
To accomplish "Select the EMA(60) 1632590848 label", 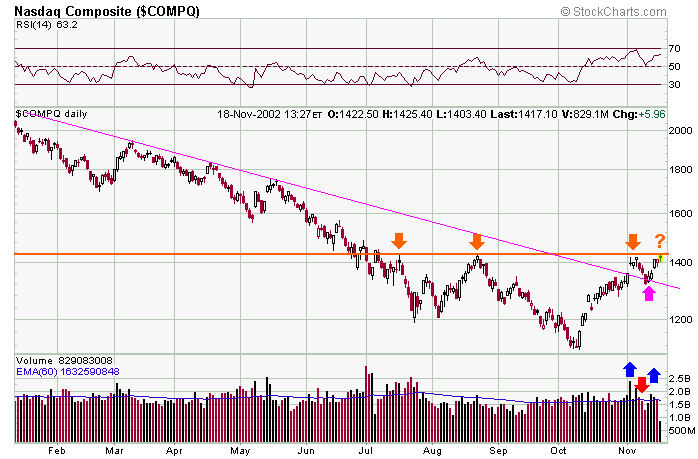I will pyautogui.click(x=68, y=371).
